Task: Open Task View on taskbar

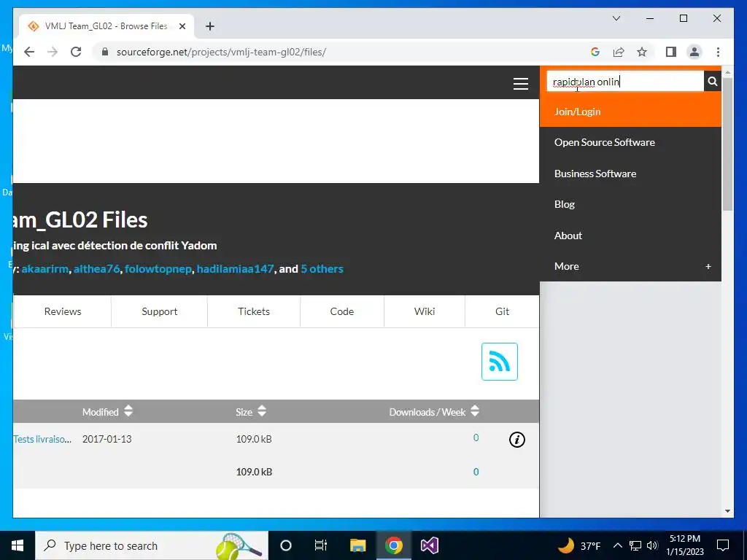Action: 321,545
